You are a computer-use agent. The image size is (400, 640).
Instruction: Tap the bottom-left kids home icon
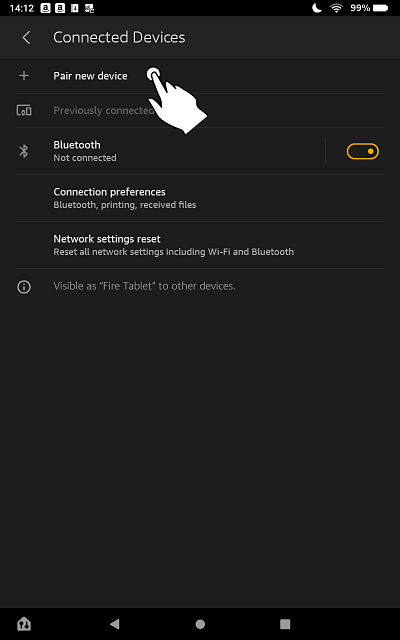[24, 624]
